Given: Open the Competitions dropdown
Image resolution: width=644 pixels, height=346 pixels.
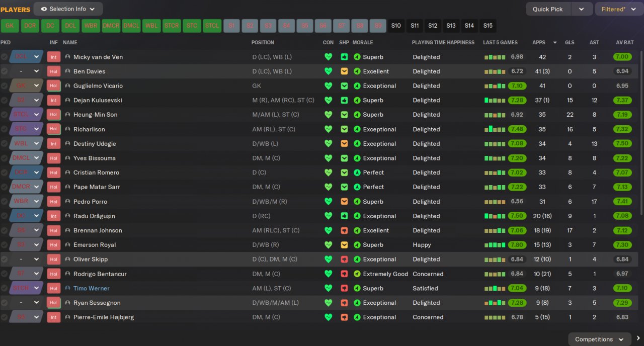Looking at the screenshot, I should 600,339.
